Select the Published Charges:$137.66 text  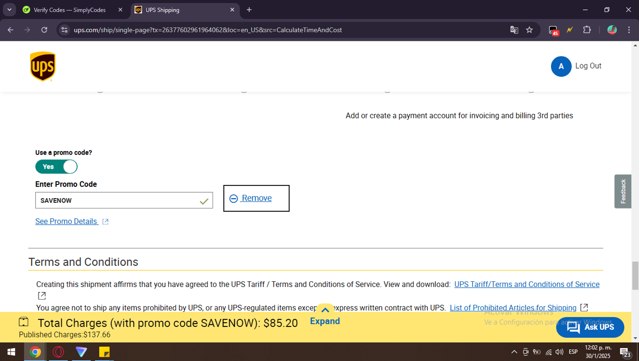(x=64, y=334)
